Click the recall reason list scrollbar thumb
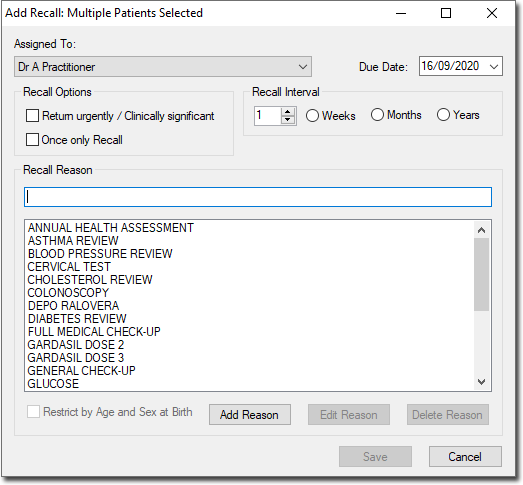This screenshot has height=485, width=523. point(481,274)
